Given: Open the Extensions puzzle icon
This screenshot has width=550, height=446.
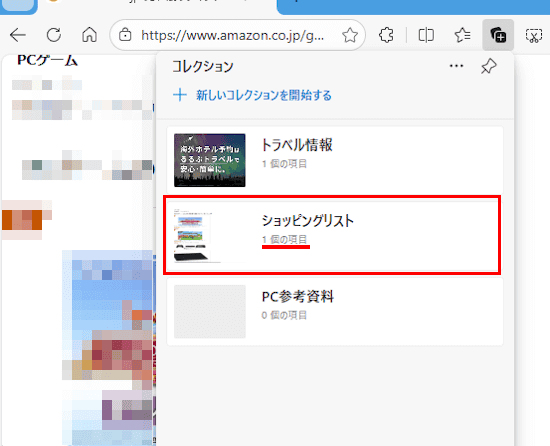Looking at the screenshot, I should pos(386,35).
